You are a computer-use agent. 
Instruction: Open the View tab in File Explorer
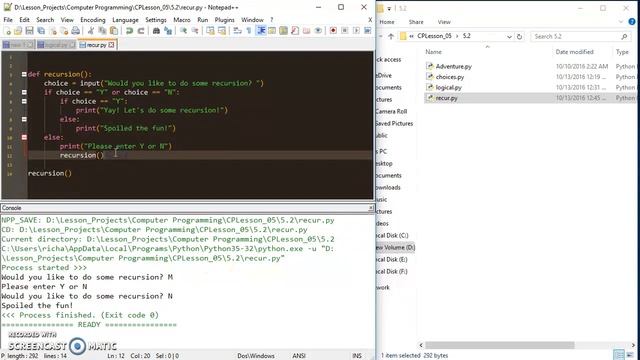coord(444,22)
